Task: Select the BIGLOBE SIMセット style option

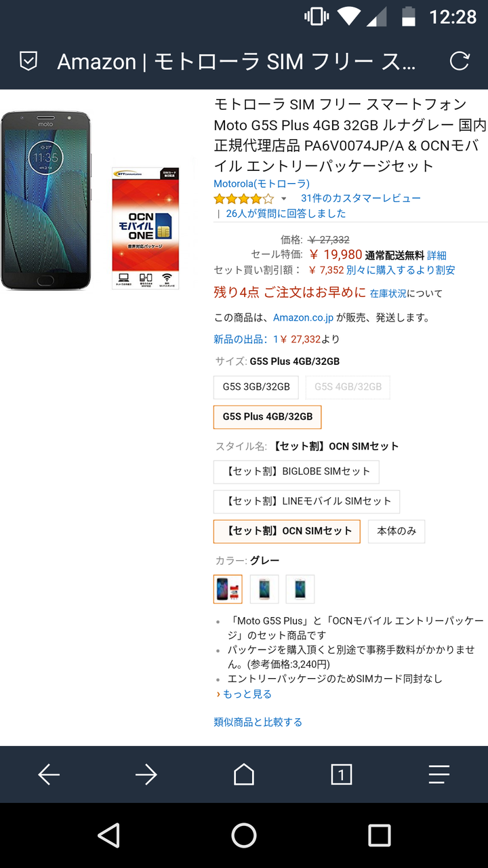Action: point(296,471)
